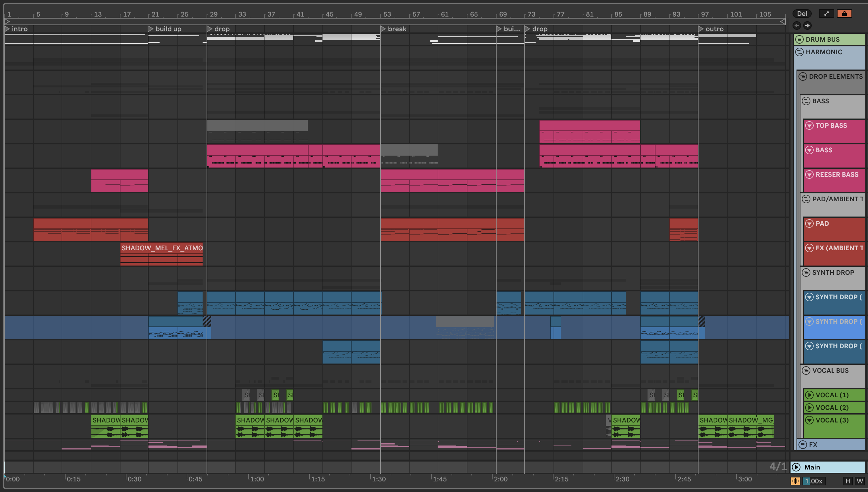This screenshot has width=868, height=492.
Task: Collapse the DROP ELEMENTS group
Action: pos(803,76)
